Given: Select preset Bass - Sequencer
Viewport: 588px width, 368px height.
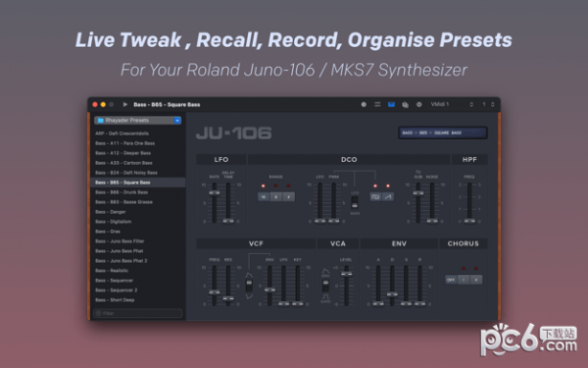Looking at the screenshot, I should click(x=137, y=280).
